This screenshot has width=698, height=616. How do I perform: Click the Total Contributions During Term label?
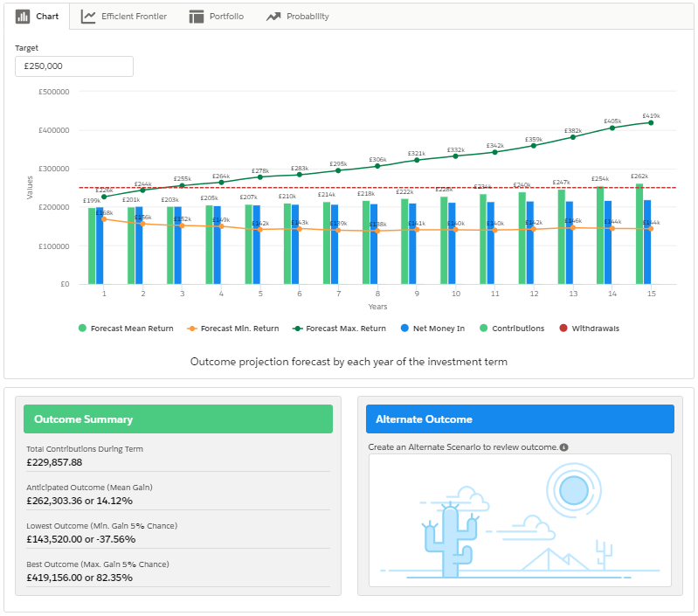(x=85, y=449)
